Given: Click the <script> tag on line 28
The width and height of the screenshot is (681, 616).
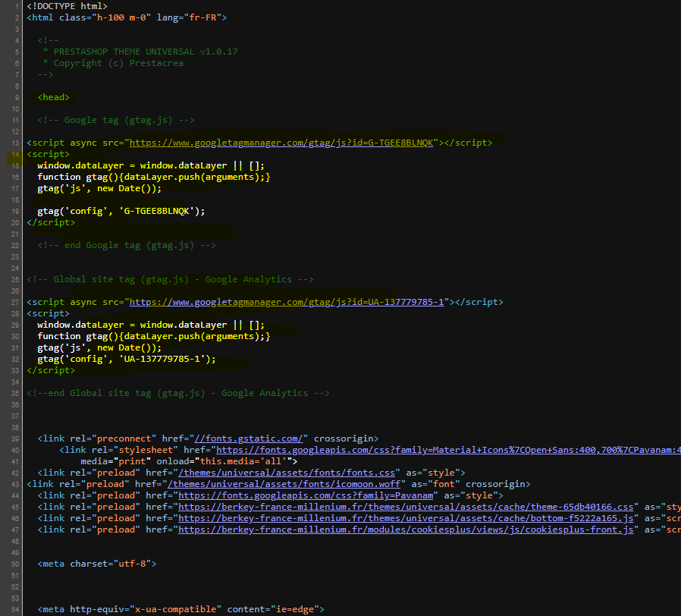Looking at the screenshot, I should pos(48,313).
